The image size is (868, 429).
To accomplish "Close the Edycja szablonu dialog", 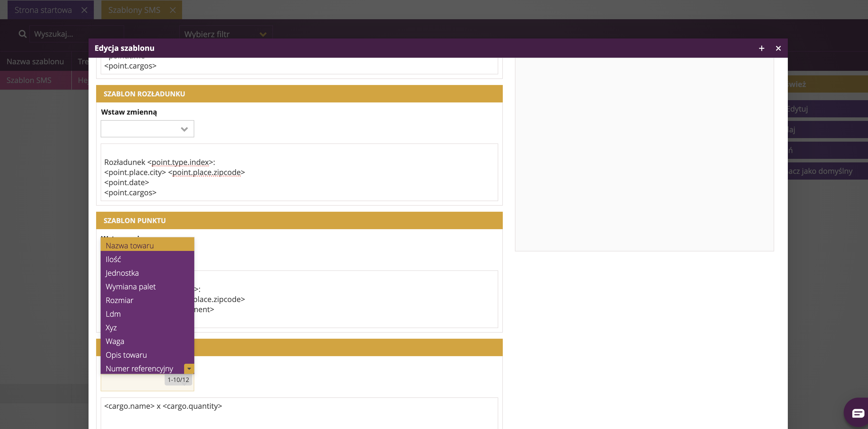I will click(778, 48).
